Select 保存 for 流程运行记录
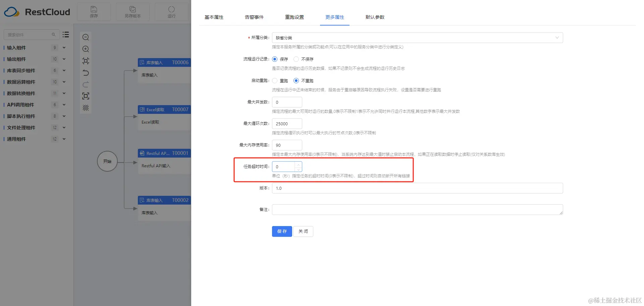 pyautogui.click(x=275, y=59)
